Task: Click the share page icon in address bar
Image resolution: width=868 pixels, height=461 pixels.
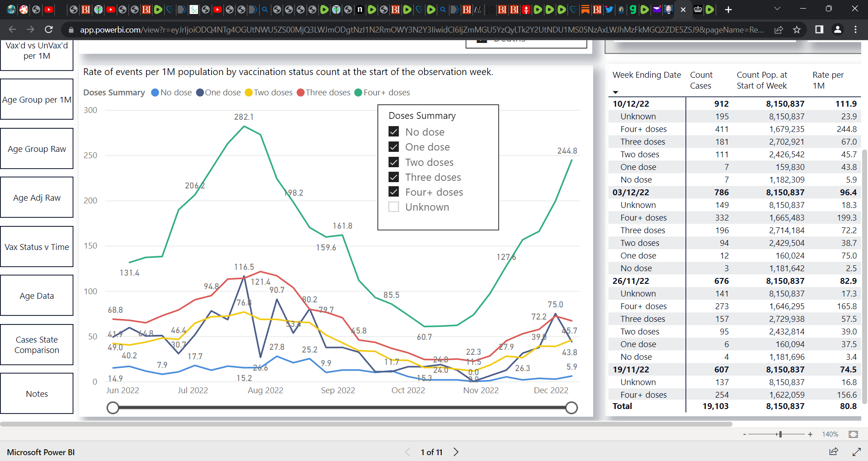Action: point(778,30)
